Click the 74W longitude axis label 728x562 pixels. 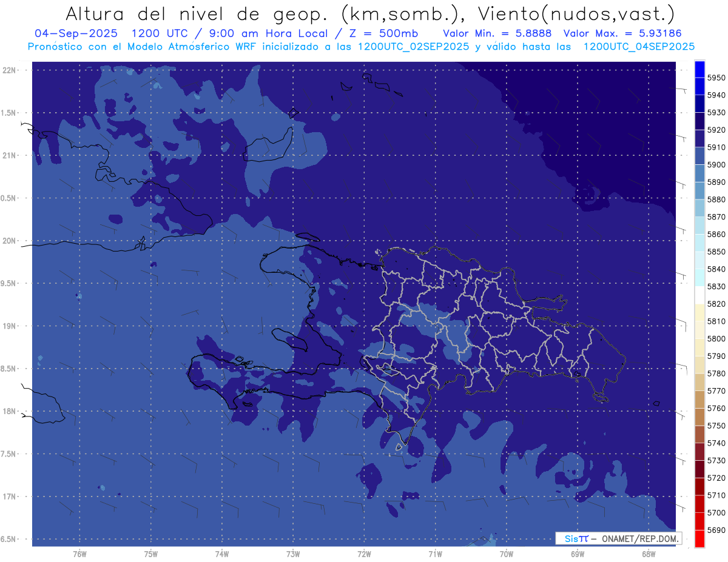point(221,554)
